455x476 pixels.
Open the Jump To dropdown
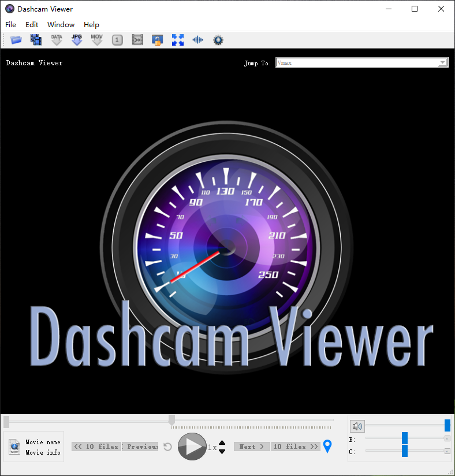click(x=362, y=62)
